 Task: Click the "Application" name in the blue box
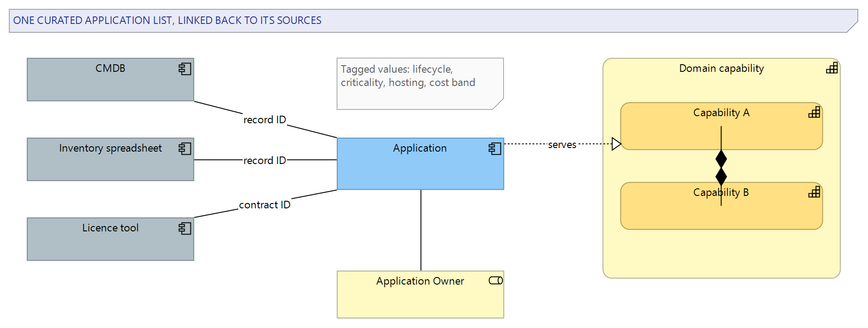click(x=420, y=148)
